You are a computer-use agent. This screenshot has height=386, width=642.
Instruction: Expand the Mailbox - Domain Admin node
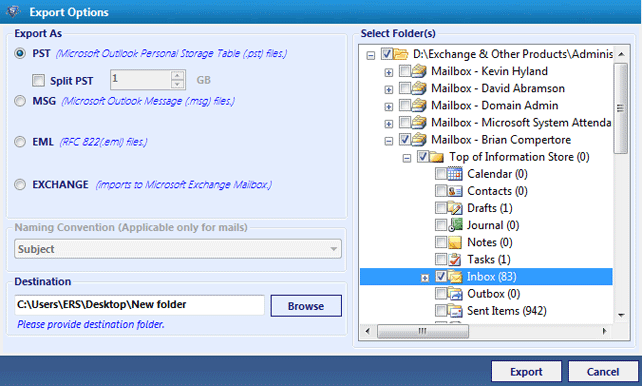[389, 107]
